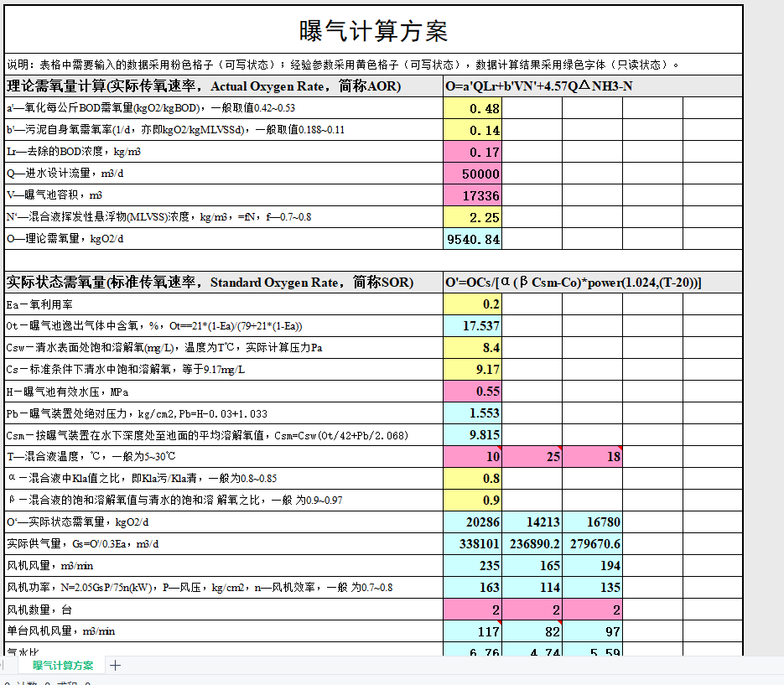Select aeration tank volume cell 17336
The image size is (784, 685).
(x=473, y=195)
